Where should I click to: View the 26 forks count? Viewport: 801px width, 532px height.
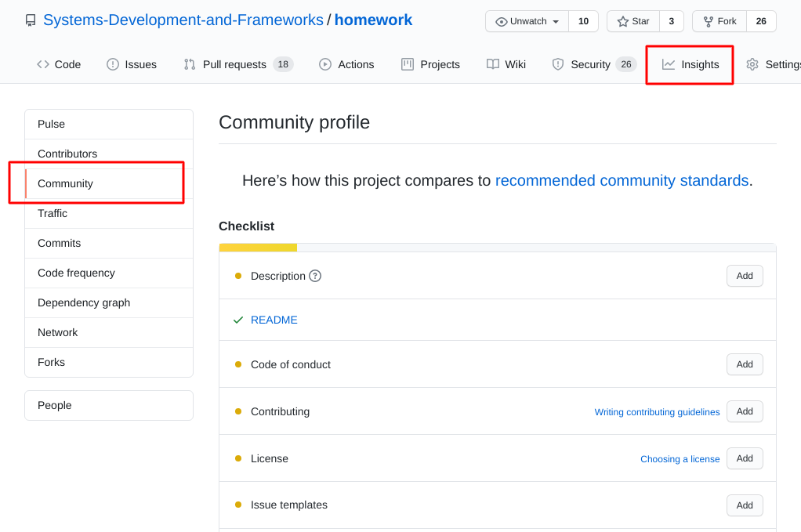pyautogui.click(x=761, y=21)
